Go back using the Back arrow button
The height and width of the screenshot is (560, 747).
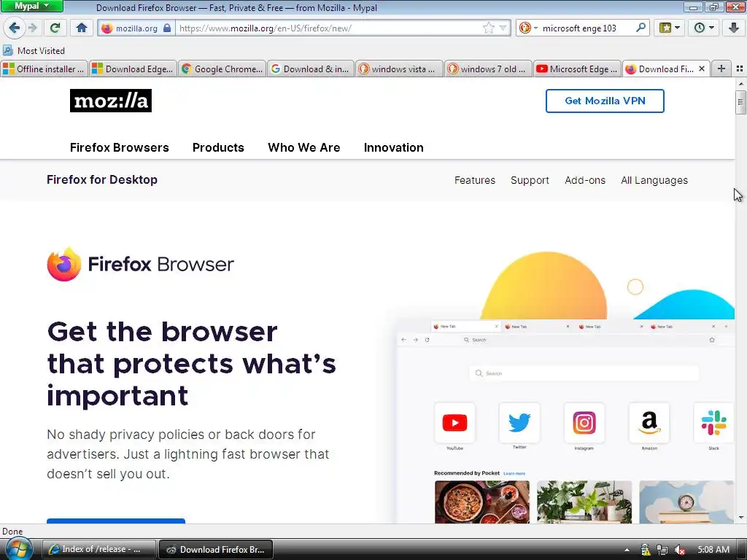click(15, 28)
